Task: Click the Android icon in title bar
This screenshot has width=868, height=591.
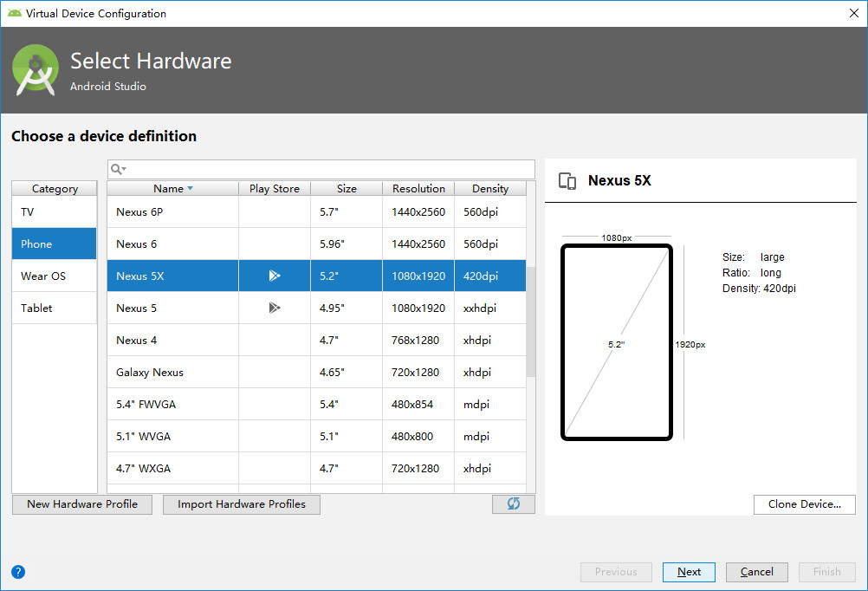Action: click(15, 13)
